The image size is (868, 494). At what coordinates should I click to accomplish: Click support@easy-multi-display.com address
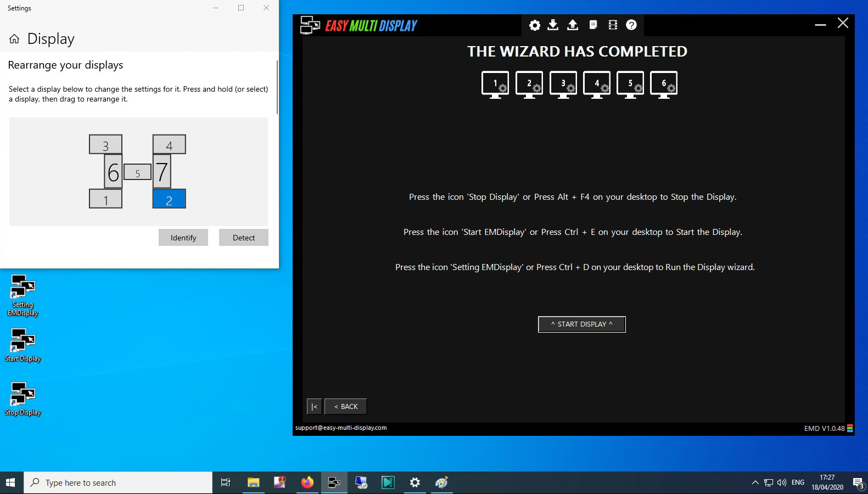pyautogui.click(x=341, y=428)
